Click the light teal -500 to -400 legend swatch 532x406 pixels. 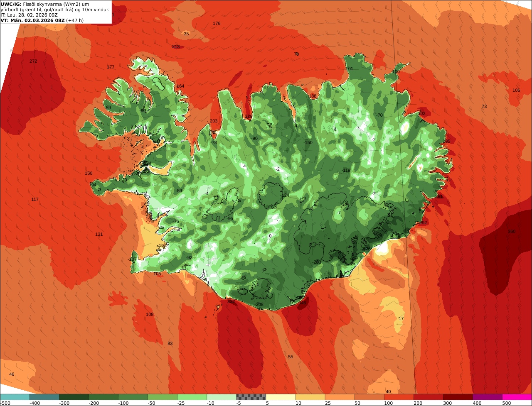pos(15,397)
